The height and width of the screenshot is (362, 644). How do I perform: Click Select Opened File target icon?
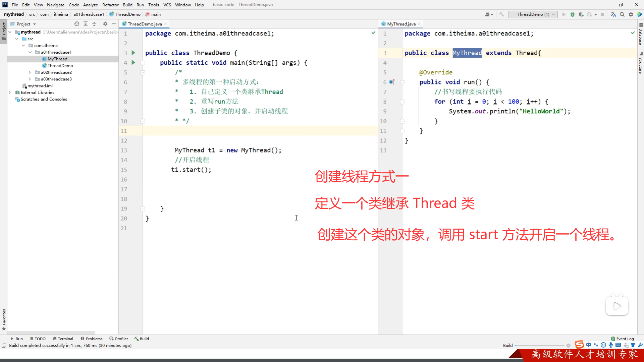point(77,24)
